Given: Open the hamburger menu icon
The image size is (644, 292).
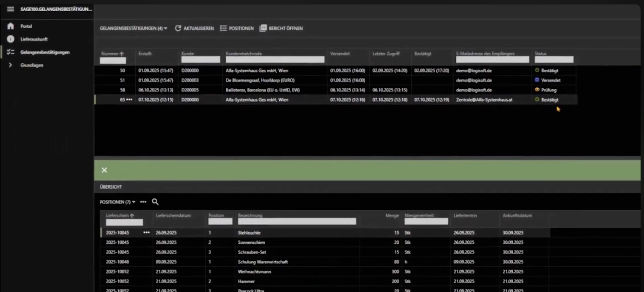Looking at the screenshot, I should pos(10,9).
